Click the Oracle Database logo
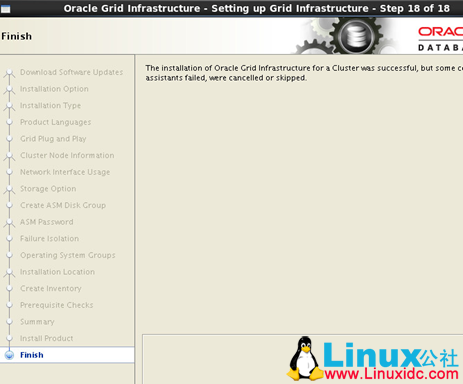The height and width of the screenshot is (384, 463). pos(440,39)
